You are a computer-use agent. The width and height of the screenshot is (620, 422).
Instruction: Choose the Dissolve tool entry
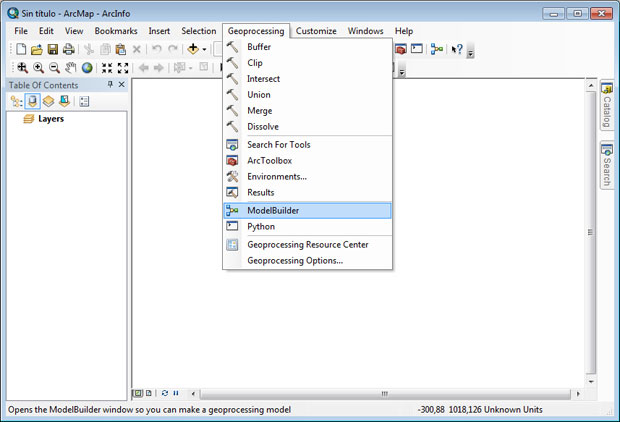(308, 127)
